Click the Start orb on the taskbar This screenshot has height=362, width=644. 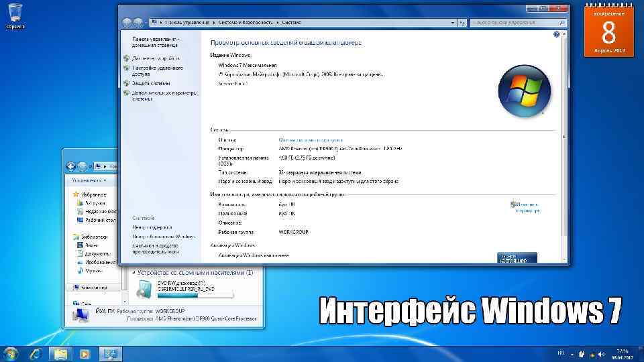coord(11,354)
